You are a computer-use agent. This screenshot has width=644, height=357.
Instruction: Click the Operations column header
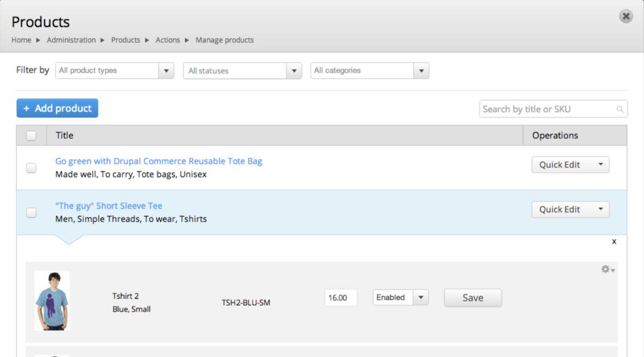[x=555, y=135]
